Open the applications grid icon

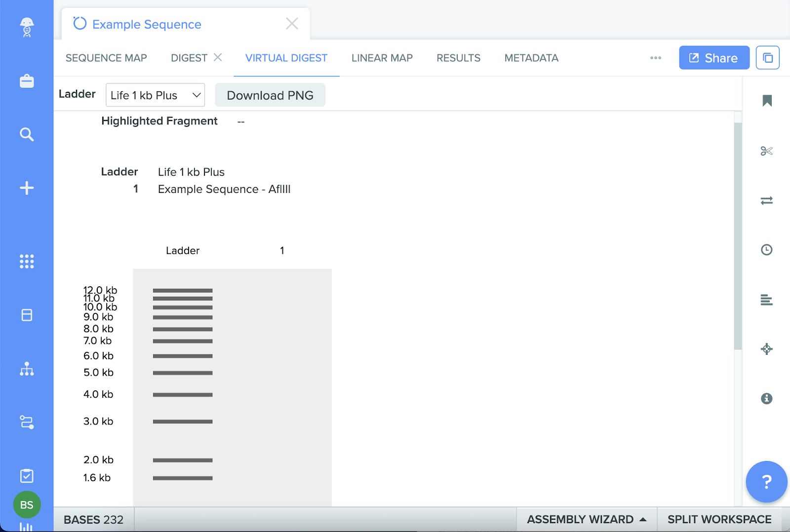[27, 261]
